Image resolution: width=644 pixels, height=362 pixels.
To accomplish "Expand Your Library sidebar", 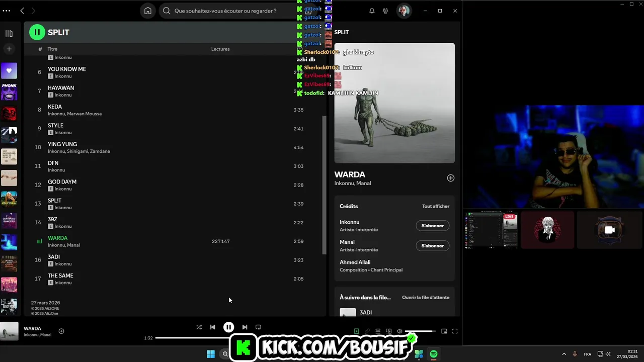I will coord(9,33).
